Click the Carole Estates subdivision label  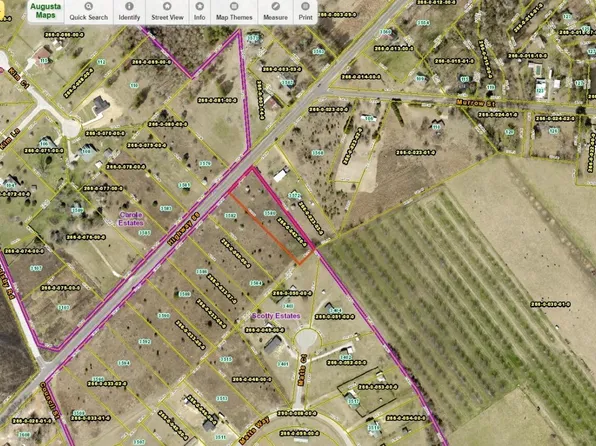point(131,219)
